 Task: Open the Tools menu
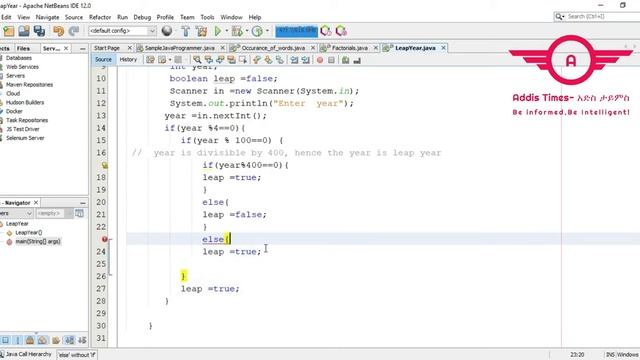point(207,17)
